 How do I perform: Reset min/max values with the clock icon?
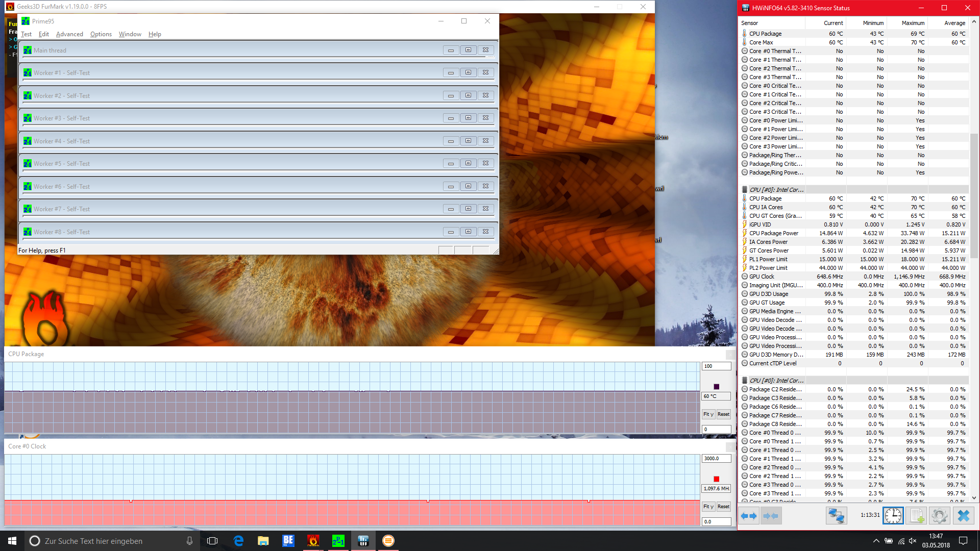point(893,516)
